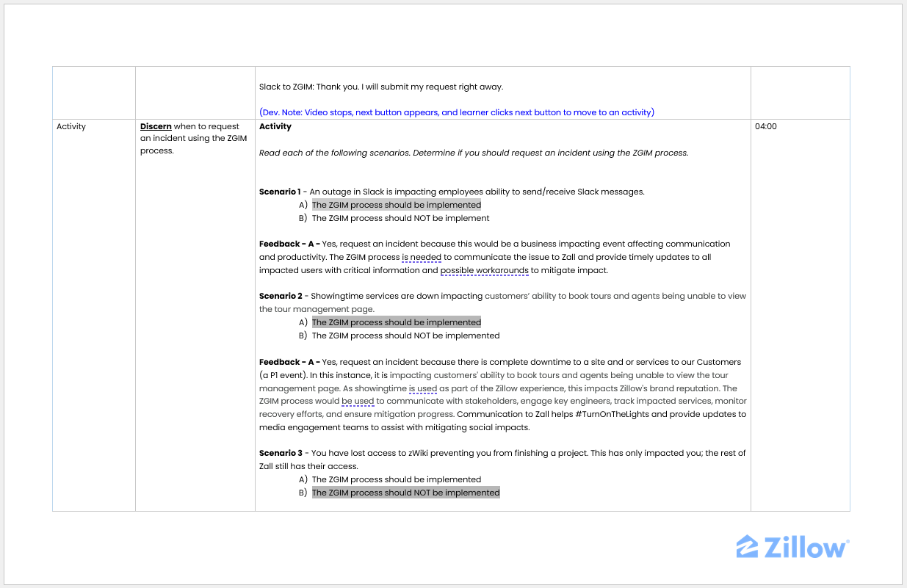Click the "04:00" duration cell
Image resolution: width=907 pixels, height=588 pixels.
tap(766, 126)
